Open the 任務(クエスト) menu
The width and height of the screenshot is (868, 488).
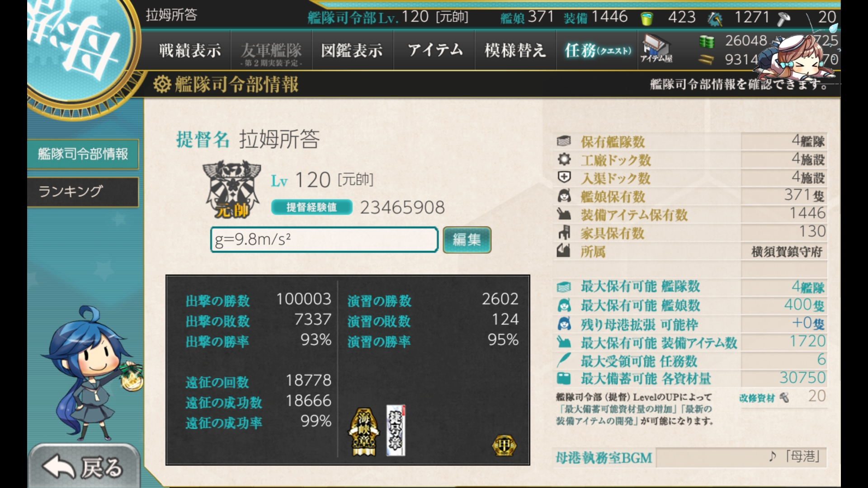click(x=597, y=50)
